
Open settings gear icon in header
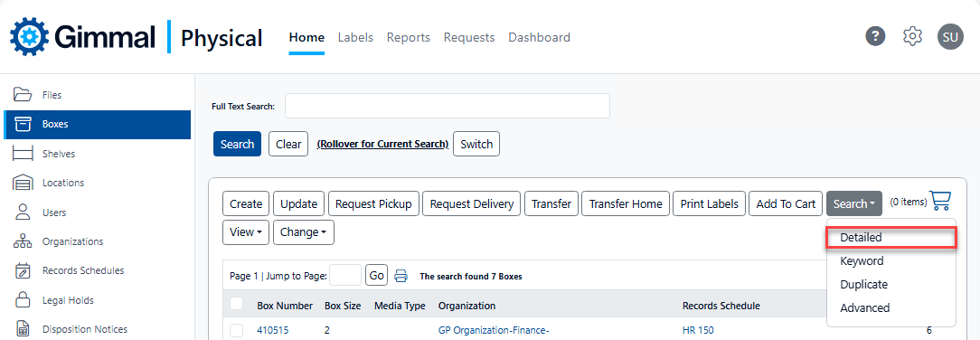(913, 36)
